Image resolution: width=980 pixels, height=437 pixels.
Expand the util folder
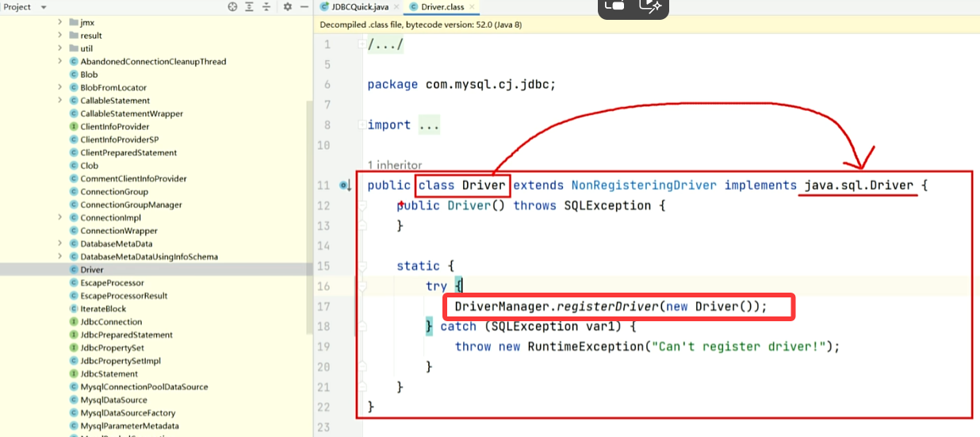pyautogui.click(x=60, y=48)
